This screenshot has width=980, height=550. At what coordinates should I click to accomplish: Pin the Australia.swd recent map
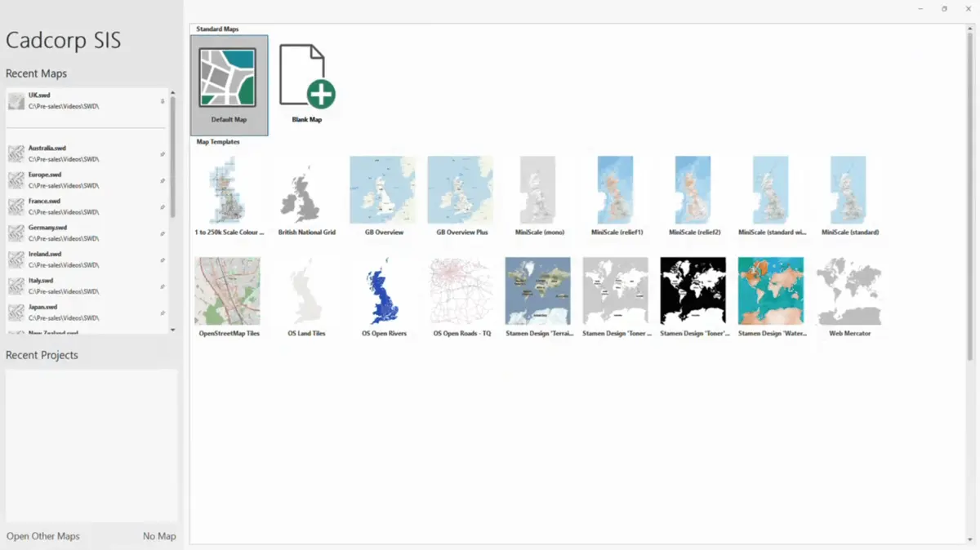point(163,154)
